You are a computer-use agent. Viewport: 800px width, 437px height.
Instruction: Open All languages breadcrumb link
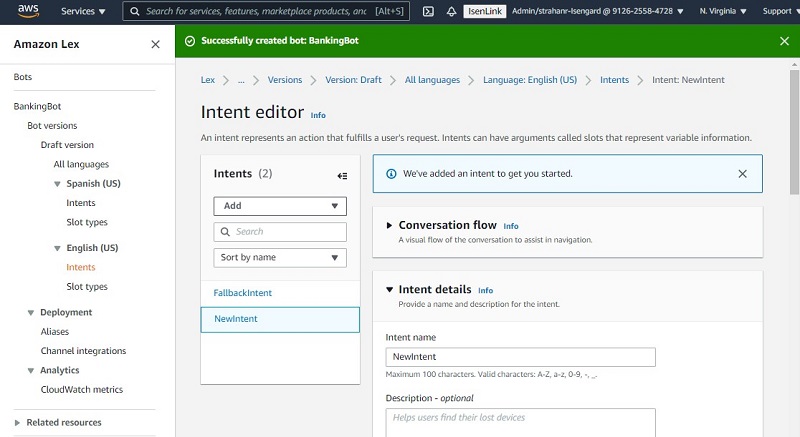(432, 80)
